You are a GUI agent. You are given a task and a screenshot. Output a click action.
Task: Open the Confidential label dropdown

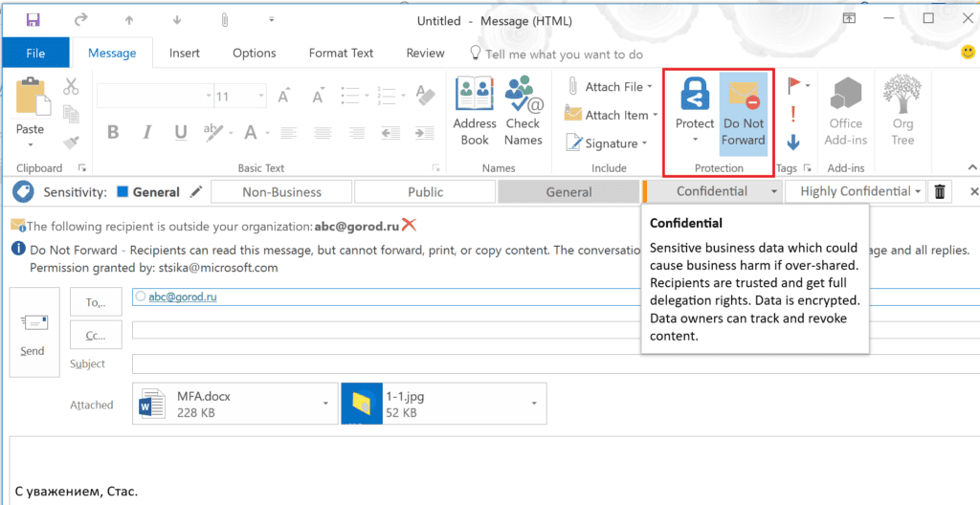pyautogui.click(x=775, y=192)
